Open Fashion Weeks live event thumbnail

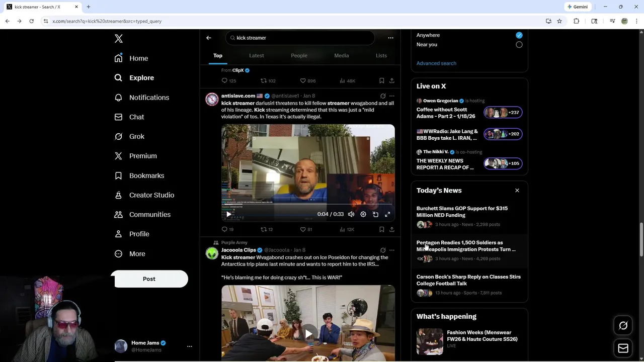tap(430, 341)
